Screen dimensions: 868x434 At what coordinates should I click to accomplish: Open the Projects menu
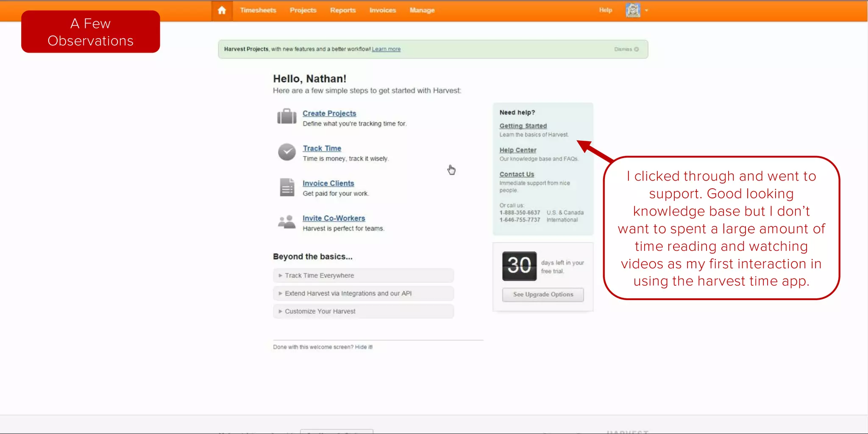(303, 10)
